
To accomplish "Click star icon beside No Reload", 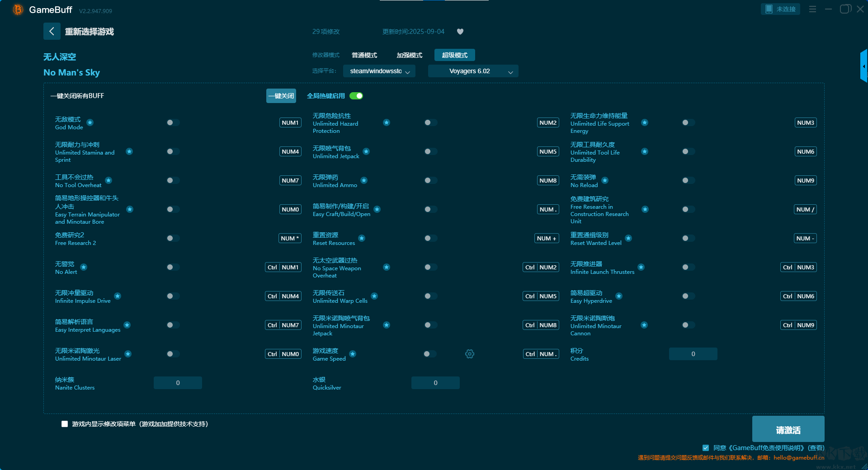I will pyautogui.click(x=605, y=180).
